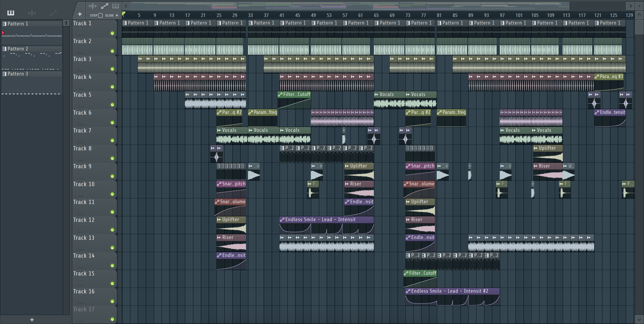Select the Snar..olume clip on Track 10
644x324 pixels.
click(x=419, y=189)
